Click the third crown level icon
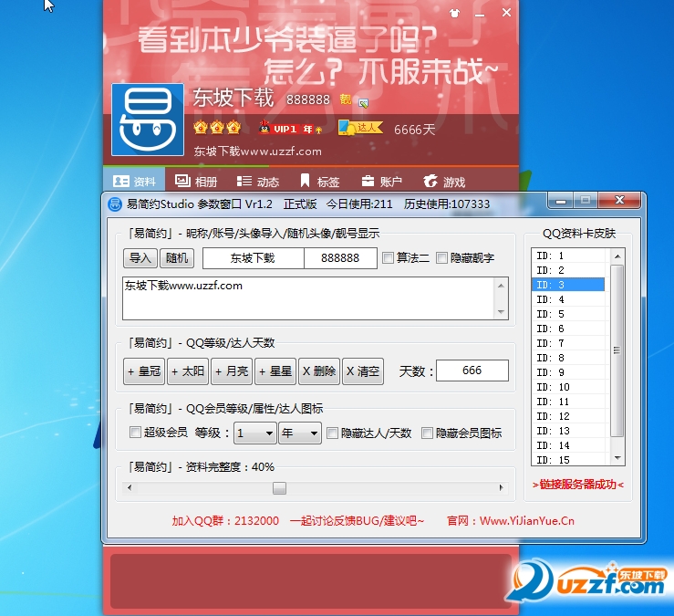The height and width of the screenshot is (616, 674). coord(233,128)
